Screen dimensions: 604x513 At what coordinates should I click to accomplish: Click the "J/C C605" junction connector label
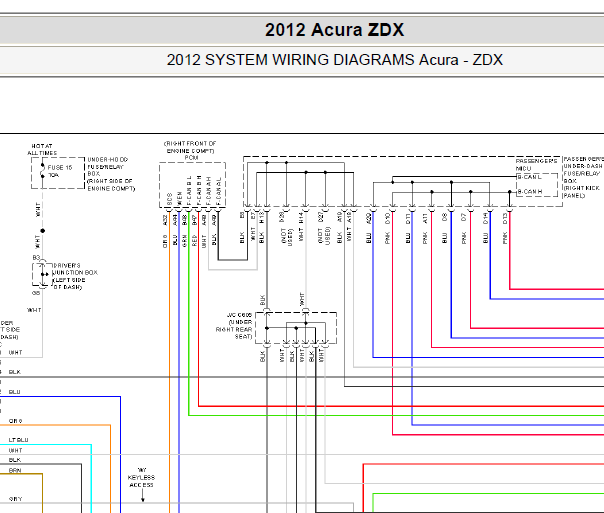(x=239, y=315)
